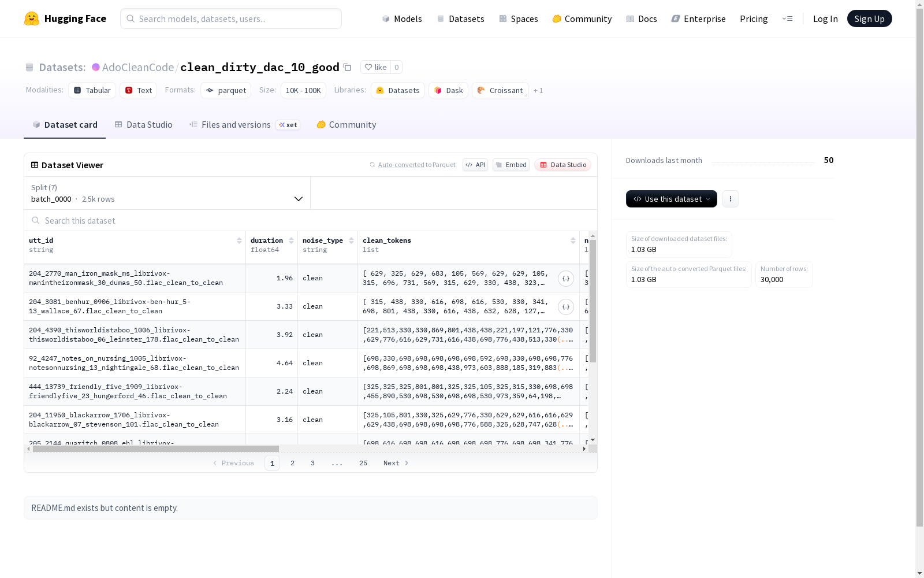Select the 10K - 100K size tag
This screenshot has width=924, height=578.
(303, 90)
